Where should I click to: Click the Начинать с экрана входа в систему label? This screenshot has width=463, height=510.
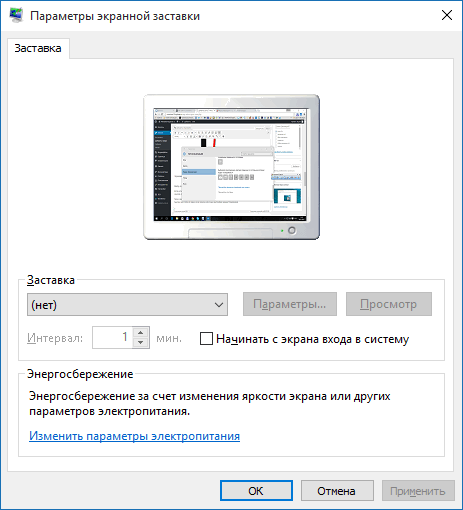[x=312, y=339]
